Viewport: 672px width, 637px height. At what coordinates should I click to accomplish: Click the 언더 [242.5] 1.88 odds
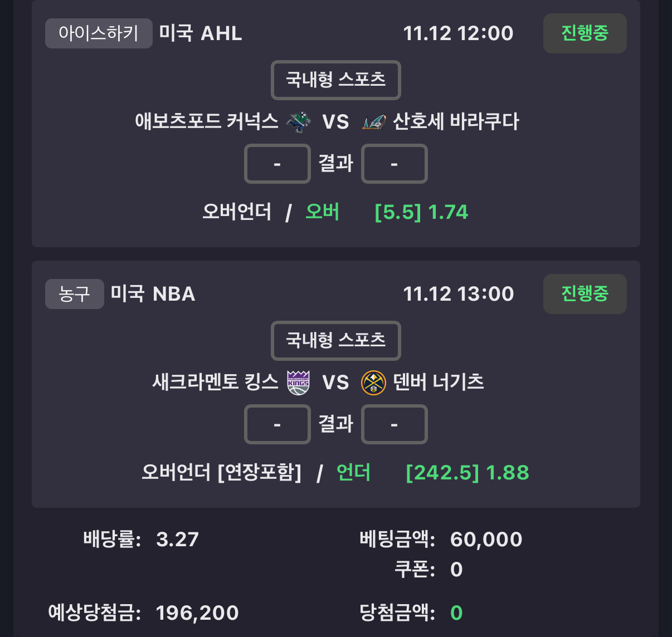coord(467,473)
